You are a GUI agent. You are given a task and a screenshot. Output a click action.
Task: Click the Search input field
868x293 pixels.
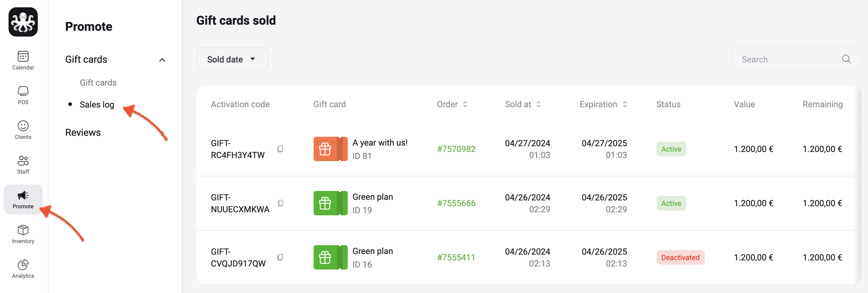(788, 59)
